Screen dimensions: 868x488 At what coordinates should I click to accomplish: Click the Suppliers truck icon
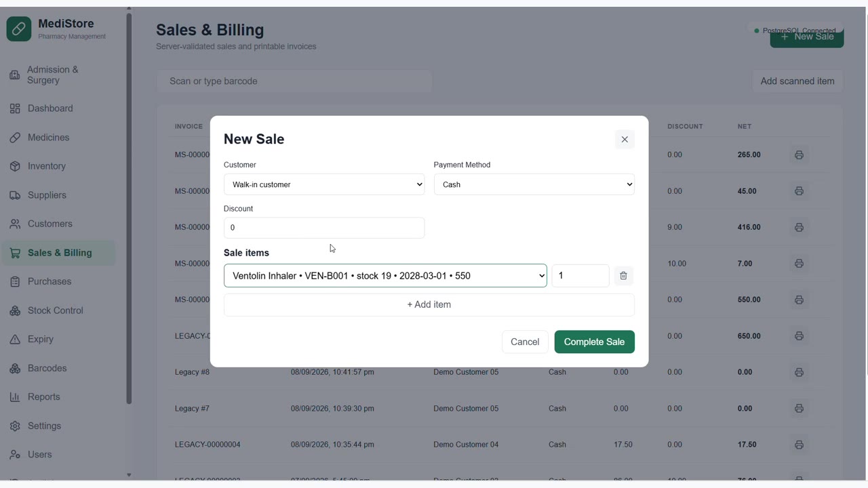15,195
